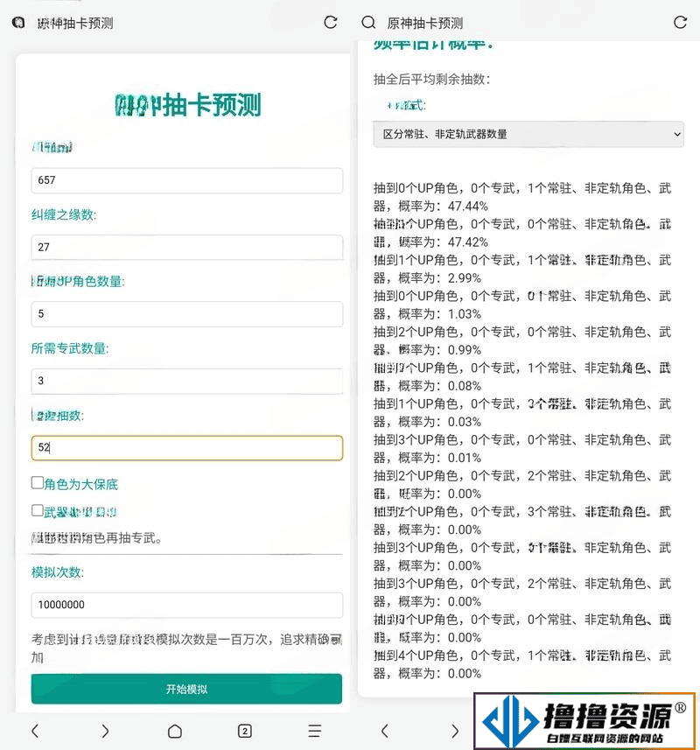Open home page in left browser
Viewport: 700px width, 750px height.
pyautogui.click(x=174, y=731)
